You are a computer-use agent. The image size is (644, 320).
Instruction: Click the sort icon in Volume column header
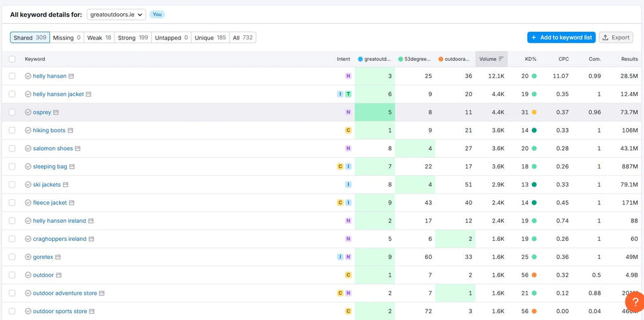[x=501, y=59]
